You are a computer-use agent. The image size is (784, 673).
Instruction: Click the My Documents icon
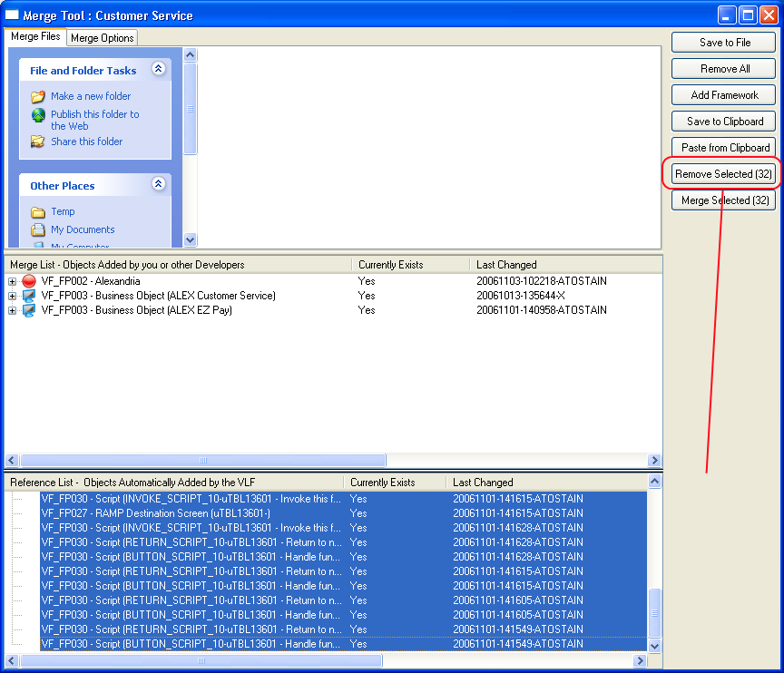click(38, 230)
